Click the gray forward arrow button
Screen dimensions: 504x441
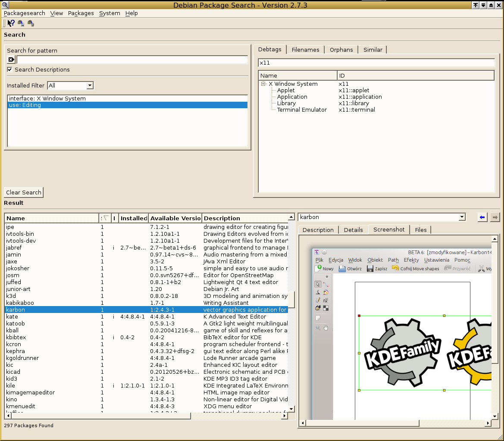pyautogui.click(x=495, y=217)
